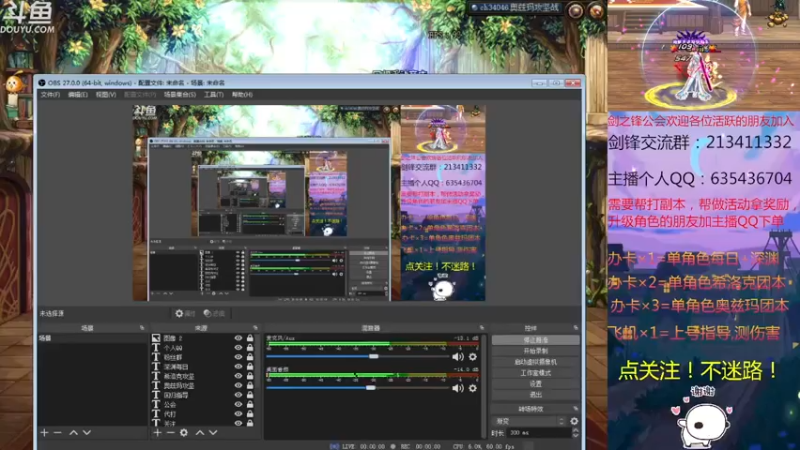Lock toggle for 个人qq source
The image size is (800, 450).
(250, 347)
